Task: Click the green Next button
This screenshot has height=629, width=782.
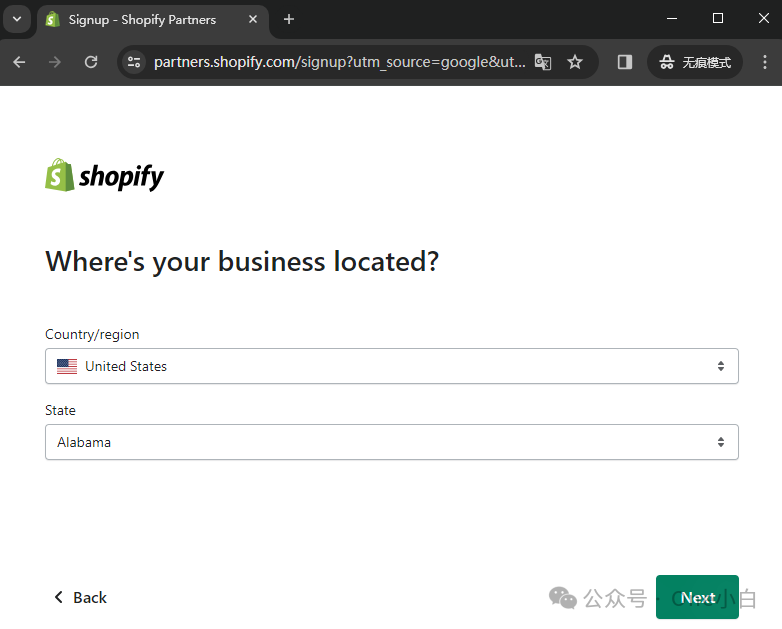Action: coord(697,597)
